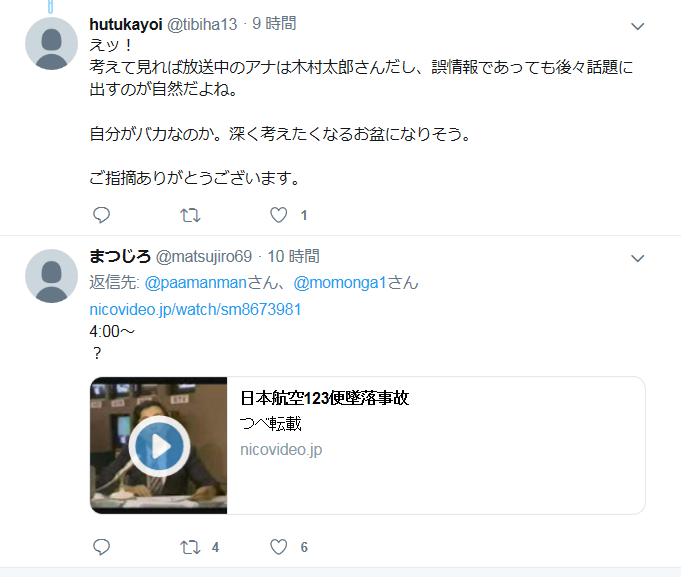Viewport: 681px width, 577px height.
Task: Open まつじろ display name profile
Action: pos(120,256)
